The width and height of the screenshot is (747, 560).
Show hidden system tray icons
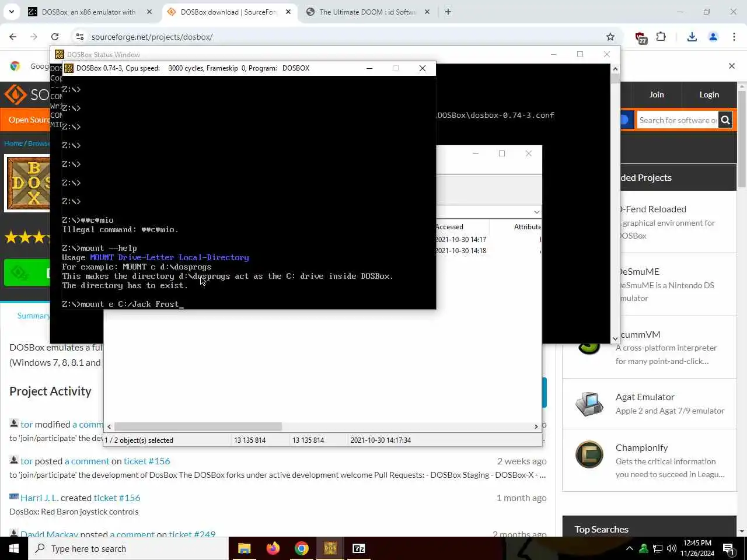[x=629, y=548]
